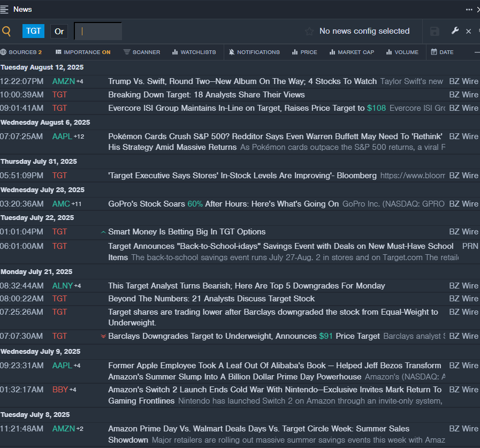This screenshot has height=448, width=480.
Task: Expand the +11 tickers beside AMC
Action: 77,204
